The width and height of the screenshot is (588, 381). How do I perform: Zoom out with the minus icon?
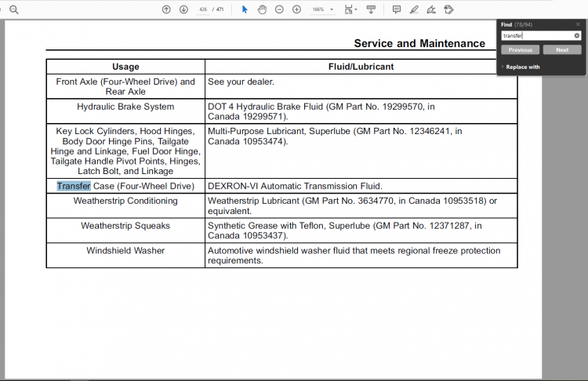pos(279,9)
